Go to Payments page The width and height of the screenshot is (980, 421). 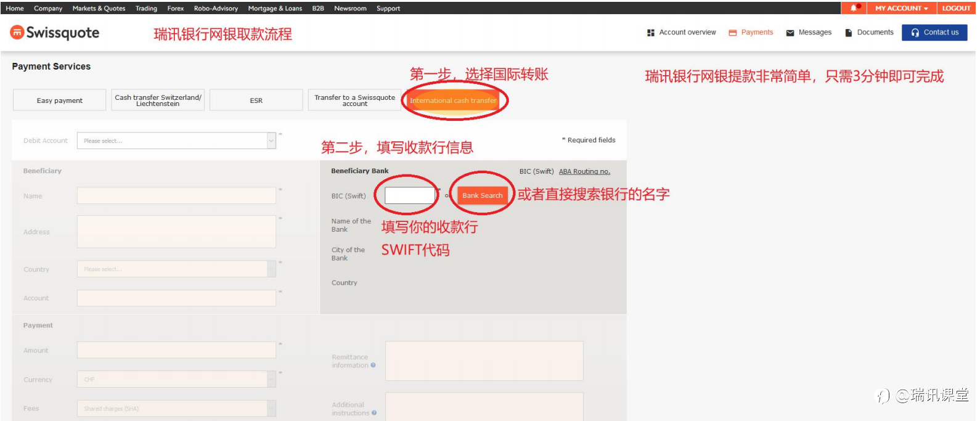[751, 33]
